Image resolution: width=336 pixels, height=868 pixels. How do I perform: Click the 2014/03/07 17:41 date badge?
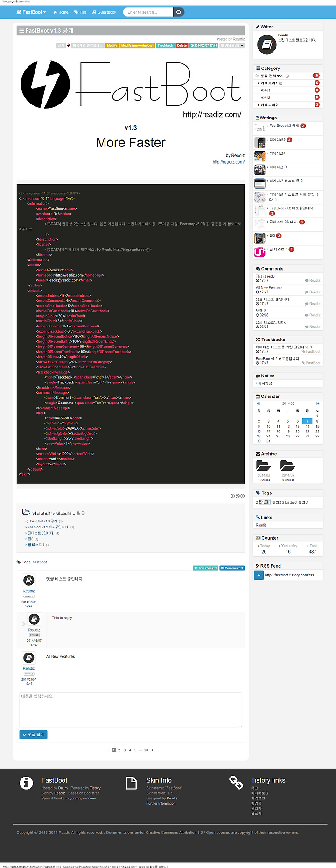click(x=204, y=46)
